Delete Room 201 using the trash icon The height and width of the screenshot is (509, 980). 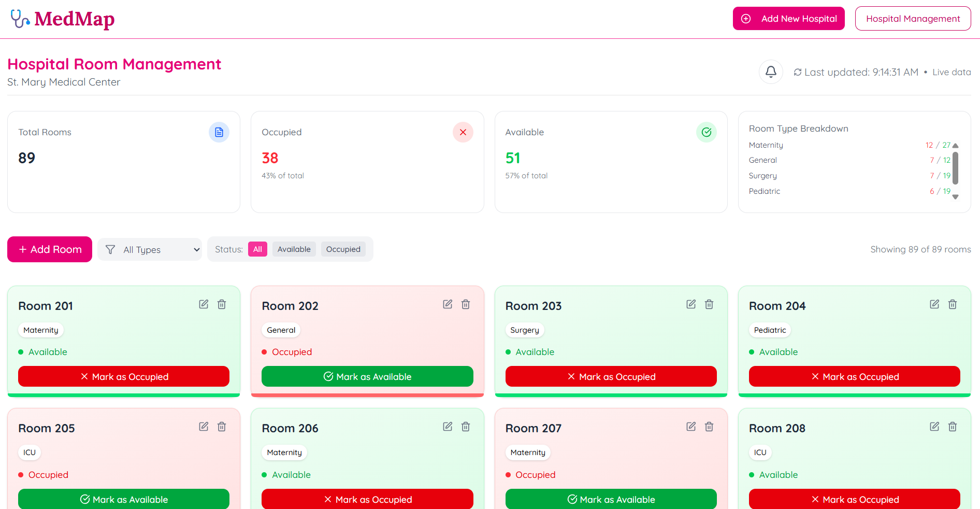point(222,304)
